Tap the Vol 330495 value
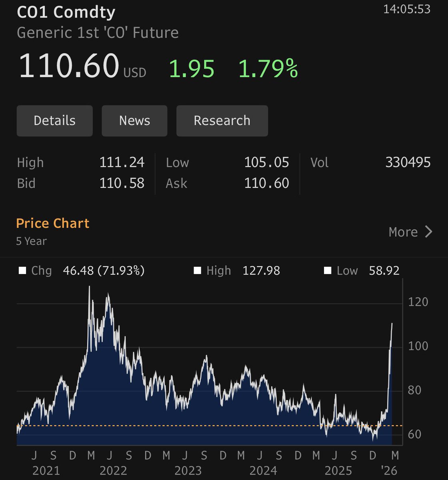 point(408,162)
